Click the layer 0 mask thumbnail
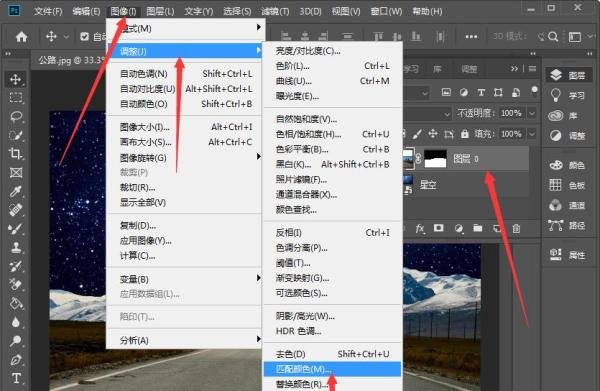Image resolution: width=600 pixels, height=391 pixels. (x=435, y=159)
